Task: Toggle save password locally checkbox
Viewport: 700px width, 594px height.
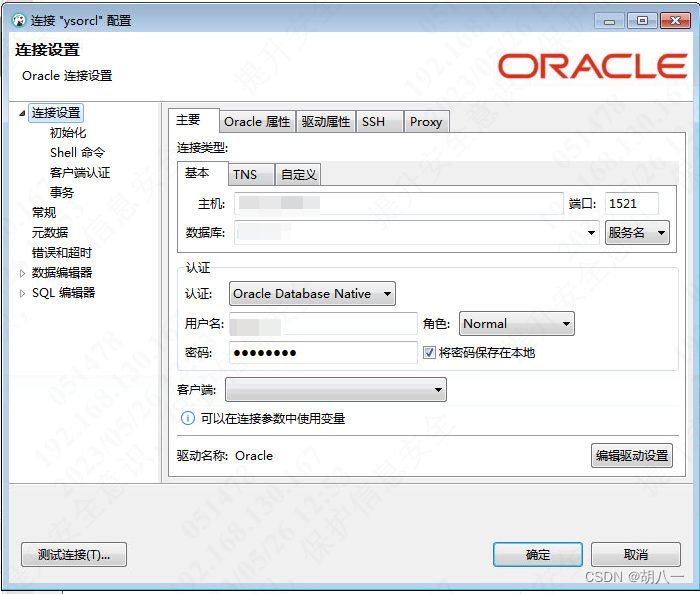Action: (429, 353)
